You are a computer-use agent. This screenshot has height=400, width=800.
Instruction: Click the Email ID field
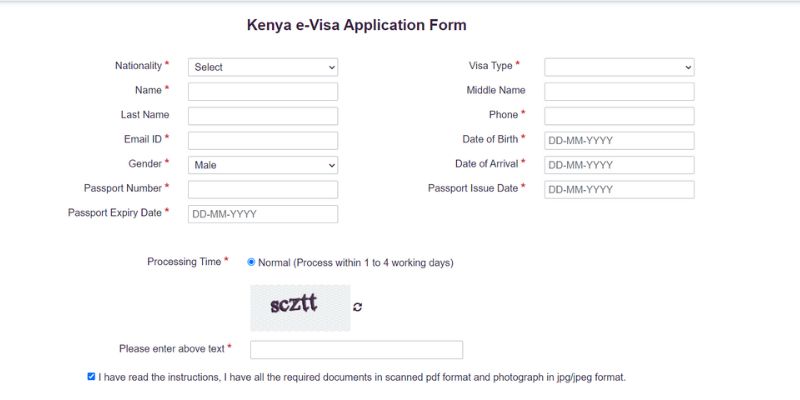coord(262,140)
